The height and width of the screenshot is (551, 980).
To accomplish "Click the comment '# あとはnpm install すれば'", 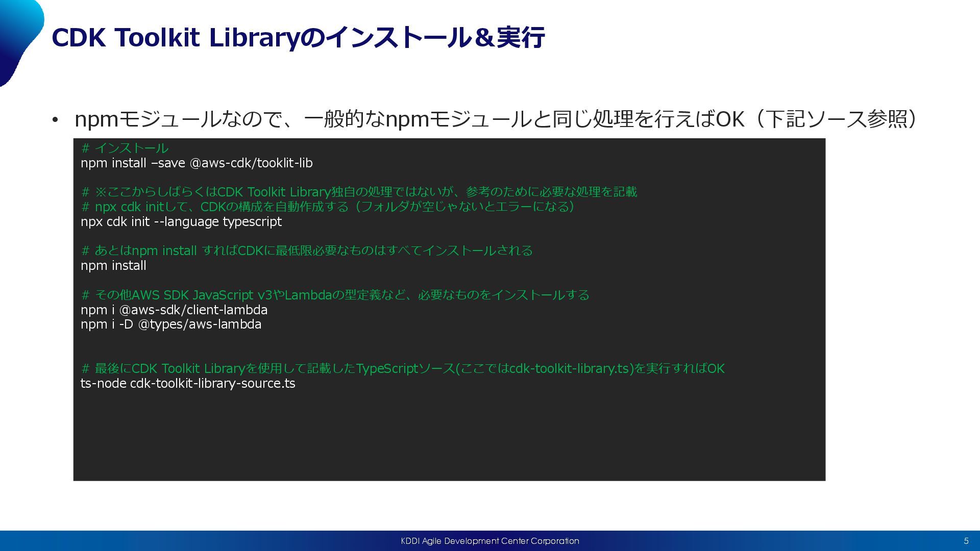I will [307, 251].
